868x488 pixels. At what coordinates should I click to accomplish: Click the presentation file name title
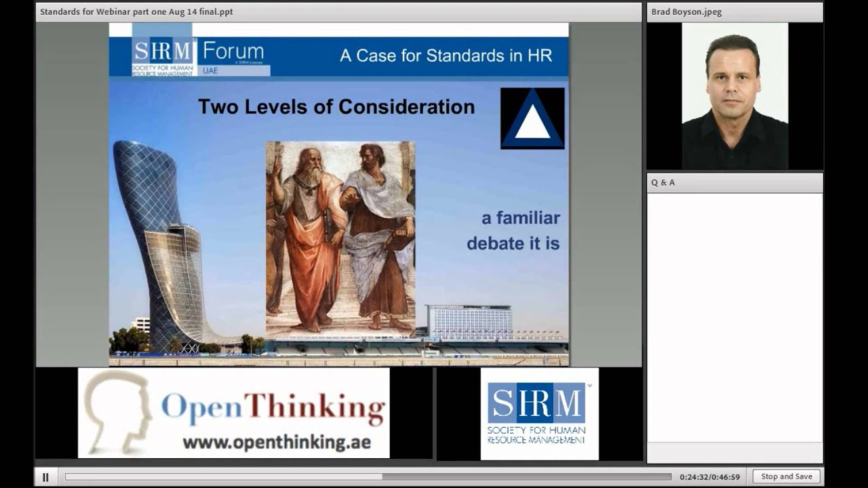[x=136, y=12]
